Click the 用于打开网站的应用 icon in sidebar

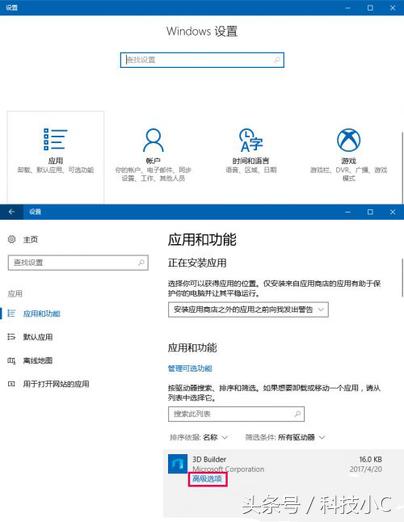12,384
